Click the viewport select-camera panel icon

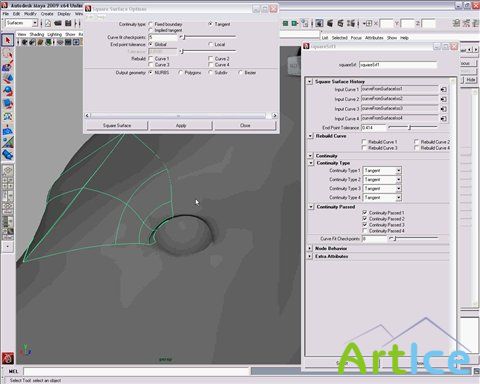(x=25, y=42)
